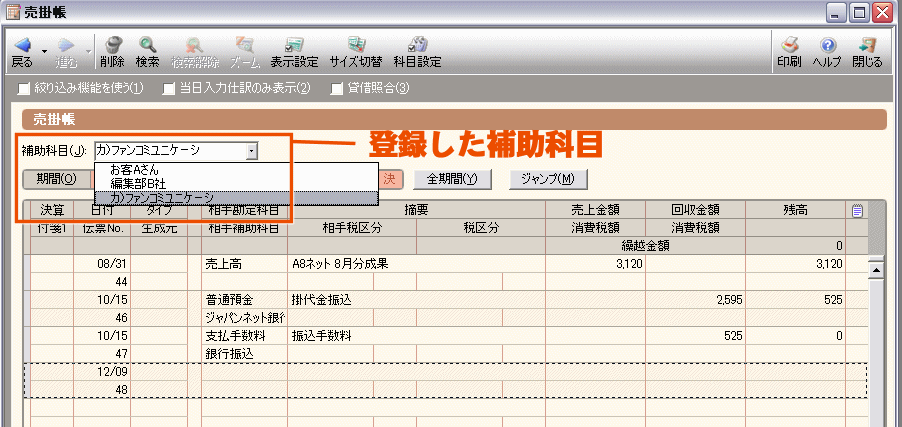
Task: Click the note icon in the header row
Action: (x=857, y=211)
